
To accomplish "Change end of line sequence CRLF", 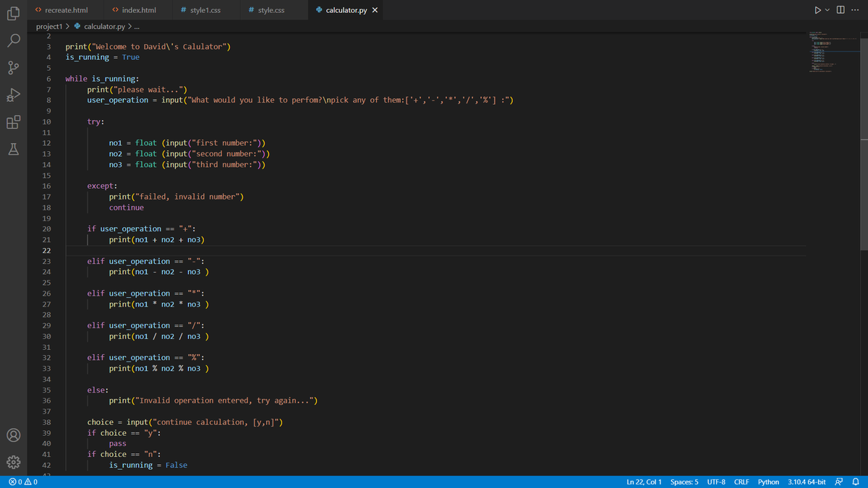I will (x=741, y=481).
